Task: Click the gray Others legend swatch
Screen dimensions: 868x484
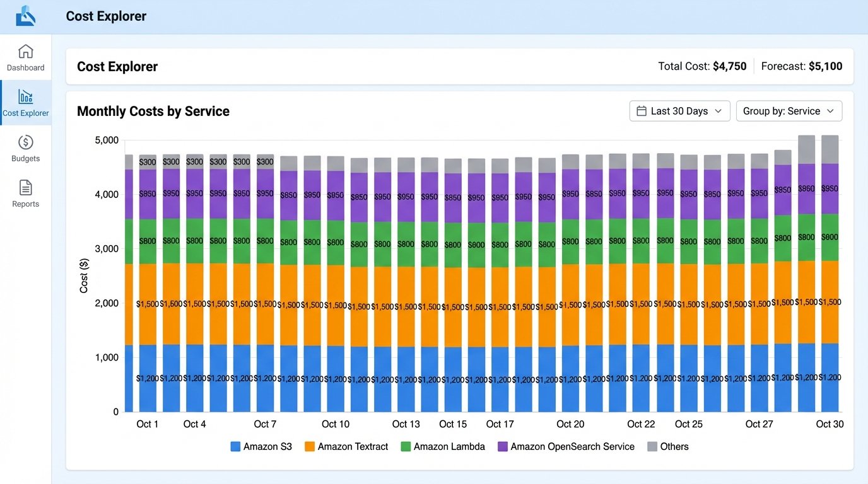Action: 653,446
